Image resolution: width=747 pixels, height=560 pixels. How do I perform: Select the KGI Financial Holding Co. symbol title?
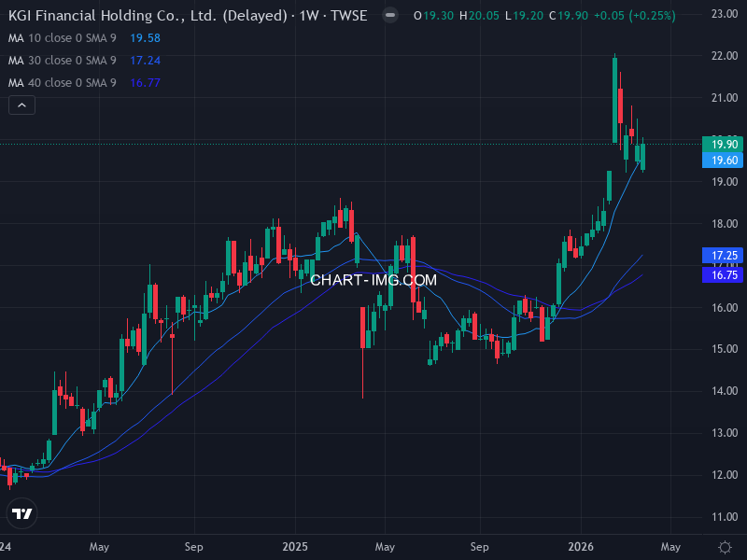point(188,16)
